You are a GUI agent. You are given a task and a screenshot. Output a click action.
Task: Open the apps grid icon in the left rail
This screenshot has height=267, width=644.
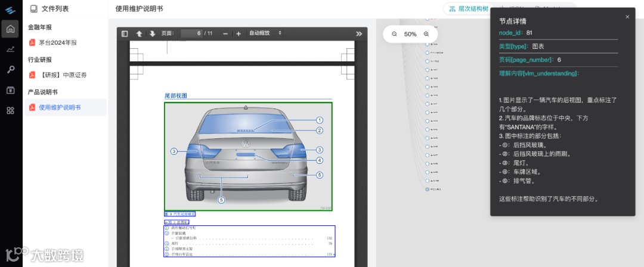(x=10, y=110)
